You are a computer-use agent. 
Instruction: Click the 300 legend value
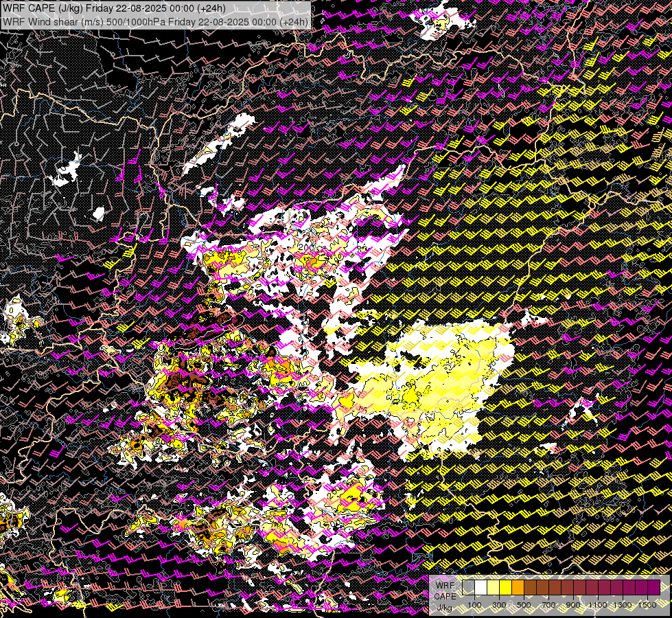tap(499, 605)
